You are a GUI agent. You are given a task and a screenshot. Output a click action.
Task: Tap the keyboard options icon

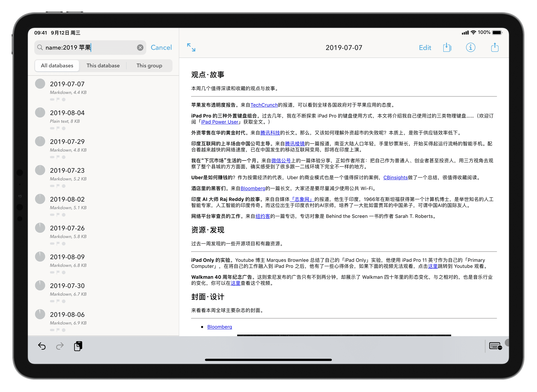tap(495, 346)
